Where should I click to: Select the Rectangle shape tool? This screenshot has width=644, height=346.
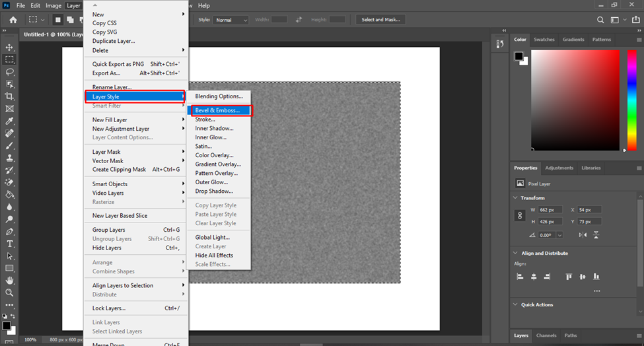point(9,269)
